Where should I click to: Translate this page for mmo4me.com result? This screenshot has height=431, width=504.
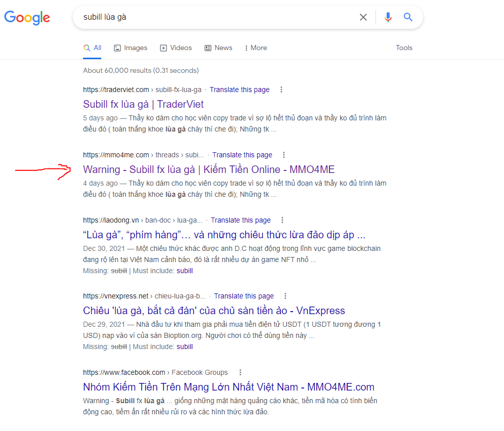(242, 155)
